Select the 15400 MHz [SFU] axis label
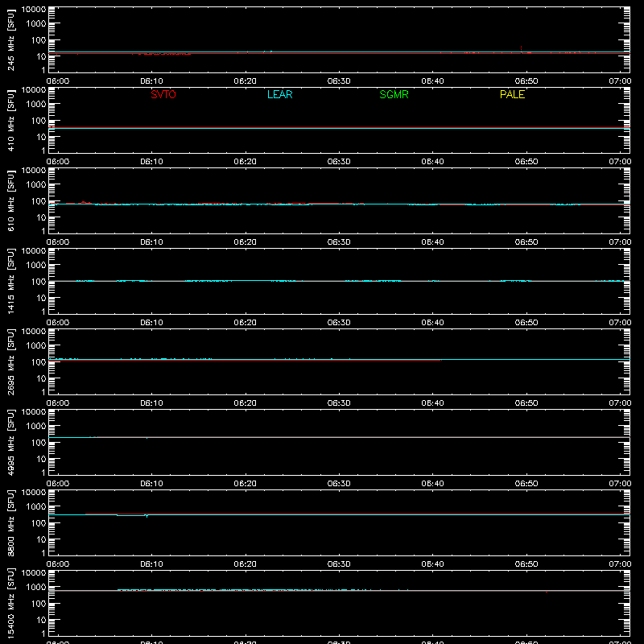 pos(10,603)
